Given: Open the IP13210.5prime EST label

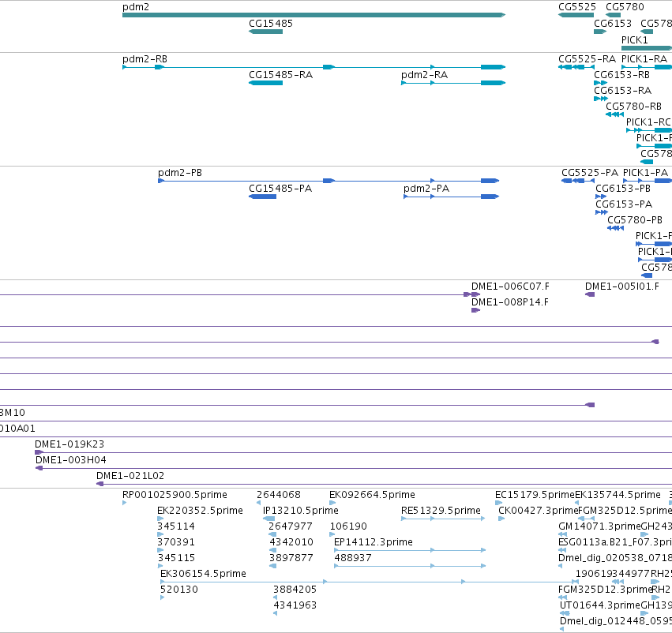Looking at the screenshot, I should click(x=301, y=511).
